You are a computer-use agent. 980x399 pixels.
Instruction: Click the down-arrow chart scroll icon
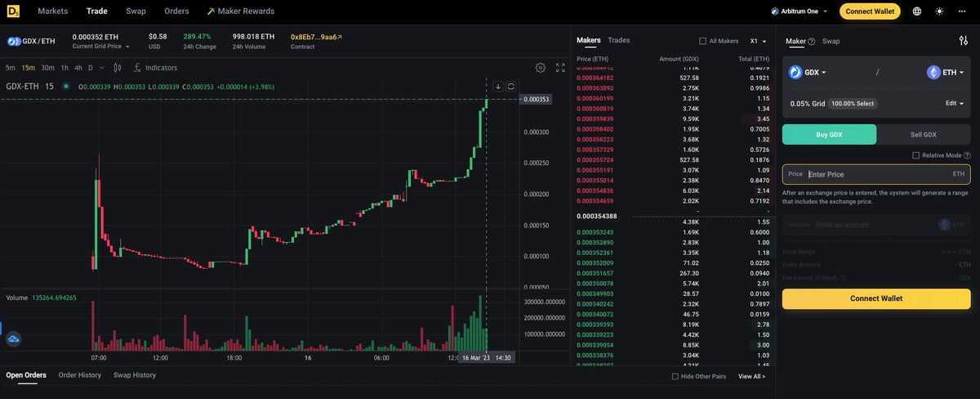pyautogui.click(x=498, y=86)
